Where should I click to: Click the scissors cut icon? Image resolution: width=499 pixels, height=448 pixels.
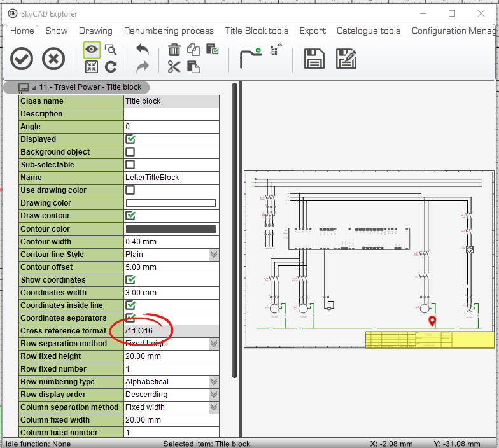tap(174, 67)
